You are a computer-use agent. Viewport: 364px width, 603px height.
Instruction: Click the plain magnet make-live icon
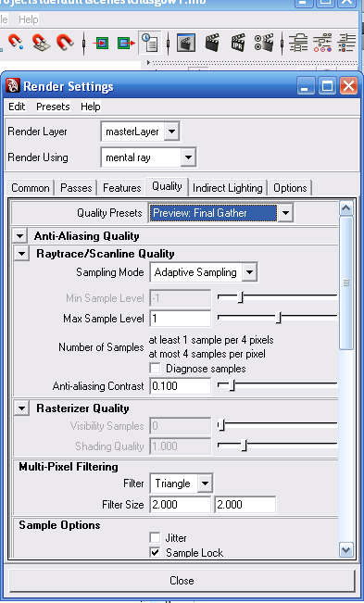(65, 42)
